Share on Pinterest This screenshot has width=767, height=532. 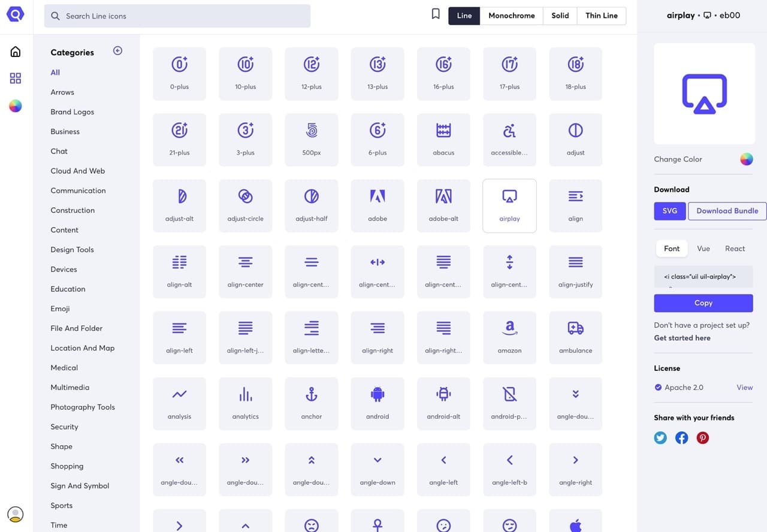(x=703, y=438)
